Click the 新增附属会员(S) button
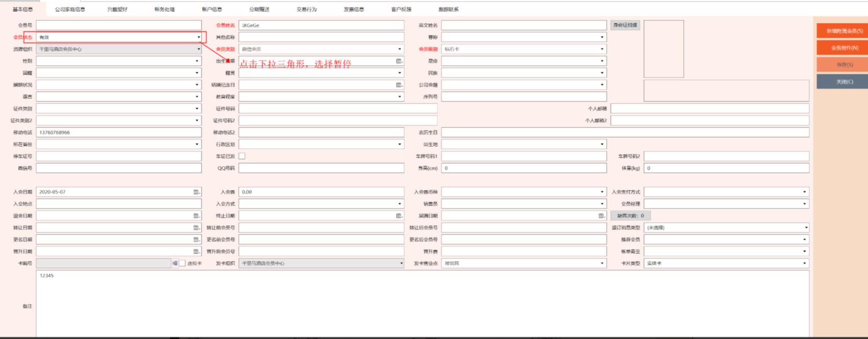Image resolution: width=868 pixels, height=339 pixels. 844,31
